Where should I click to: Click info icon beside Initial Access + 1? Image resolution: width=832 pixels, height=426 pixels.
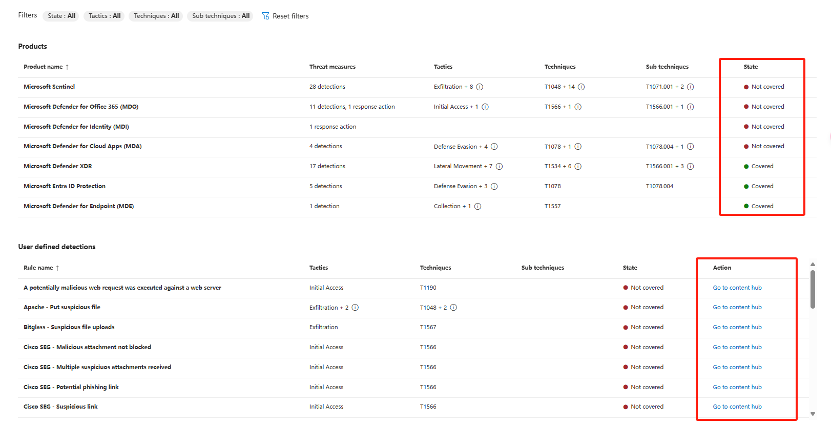[485, 107]
